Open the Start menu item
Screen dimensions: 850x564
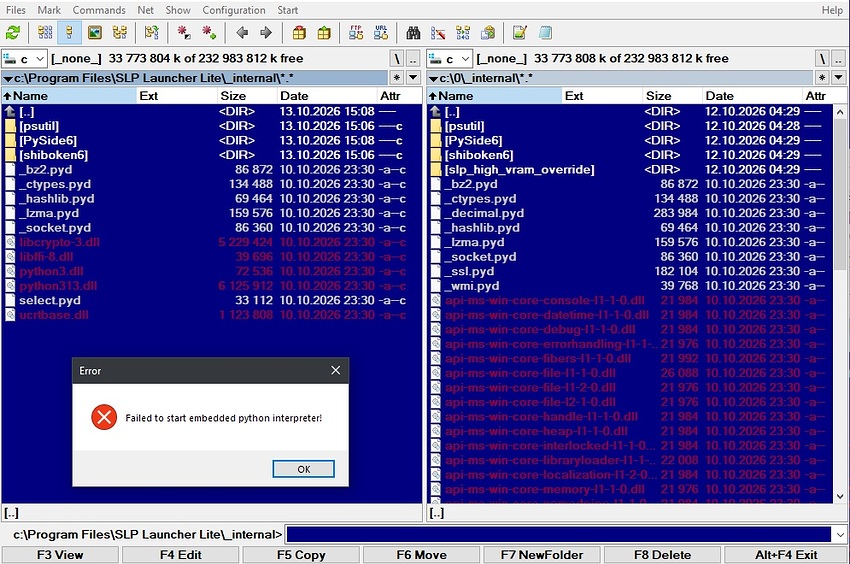point(287,10)
